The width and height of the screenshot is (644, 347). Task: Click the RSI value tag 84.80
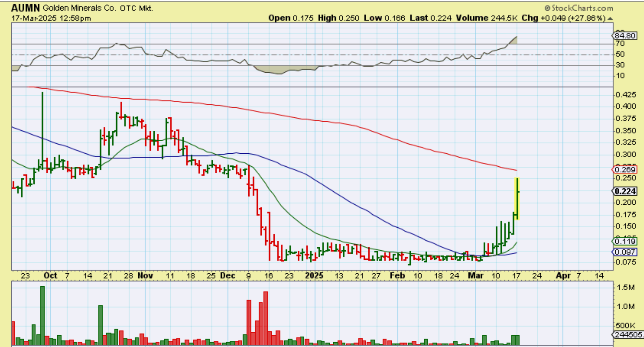(x=625, y=36)
